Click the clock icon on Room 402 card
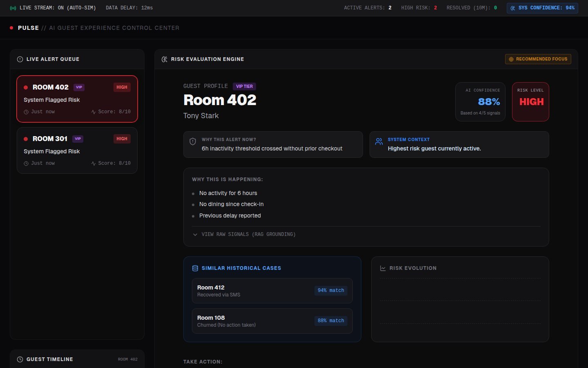588x368 pixels. coord(26,112)
